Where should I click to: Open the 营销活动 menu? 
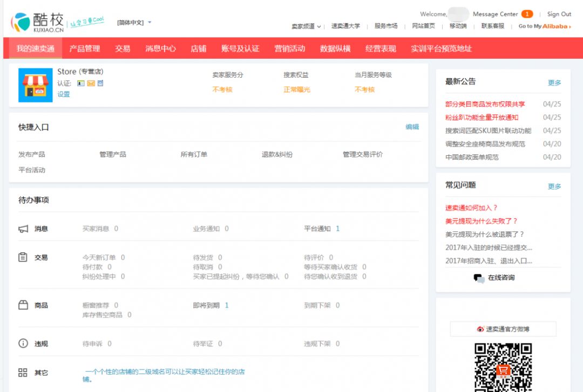pos(289,49)
